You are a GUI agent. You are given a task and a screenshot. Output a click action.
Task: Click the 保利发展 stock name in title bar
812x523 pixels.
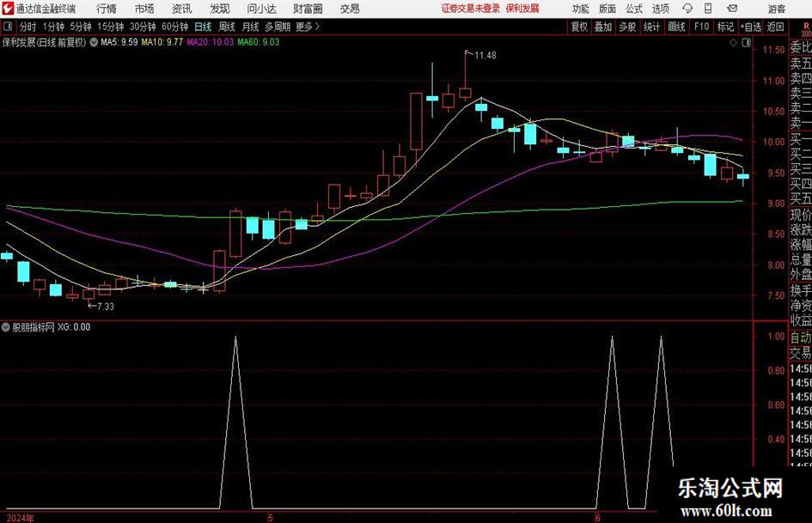(522, 9)
